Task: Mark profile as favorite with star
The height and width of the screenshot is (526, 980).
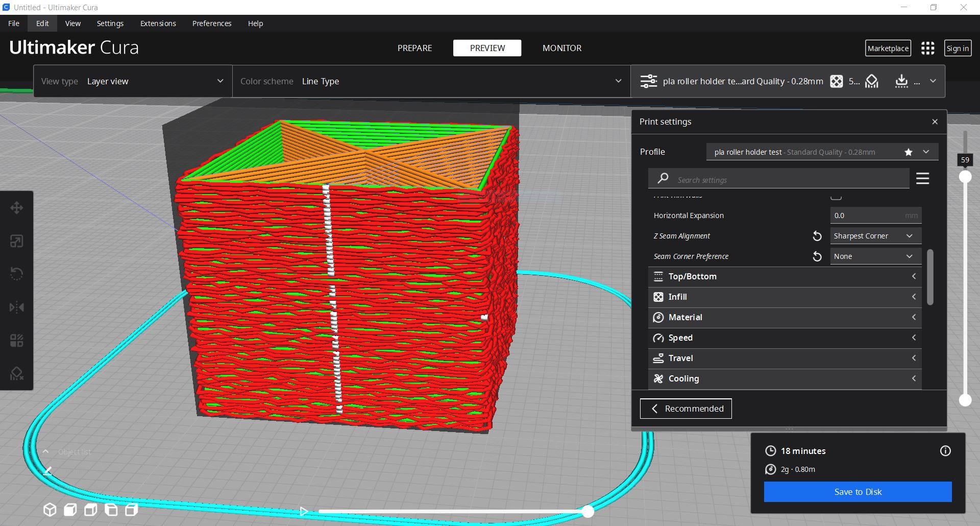Action: coord(909,152)
